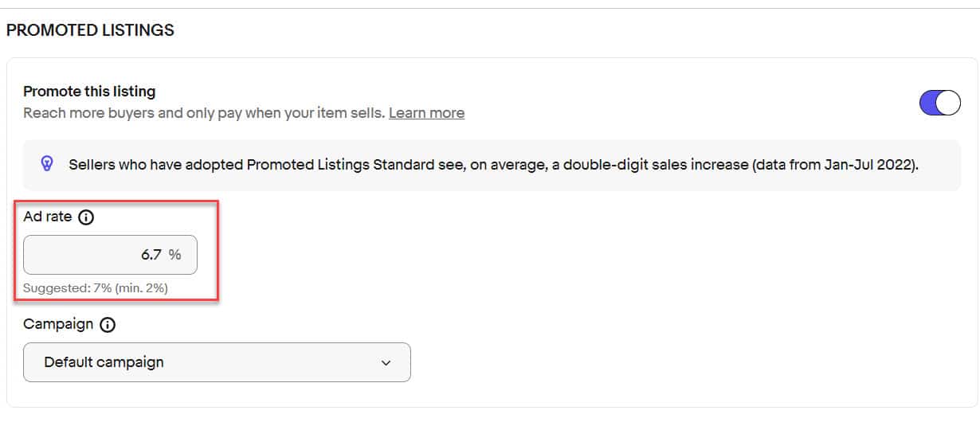Screen dimensions: 980x426
Task: Click the chevron arrow in Campaign selector
Action: point(386,363)
